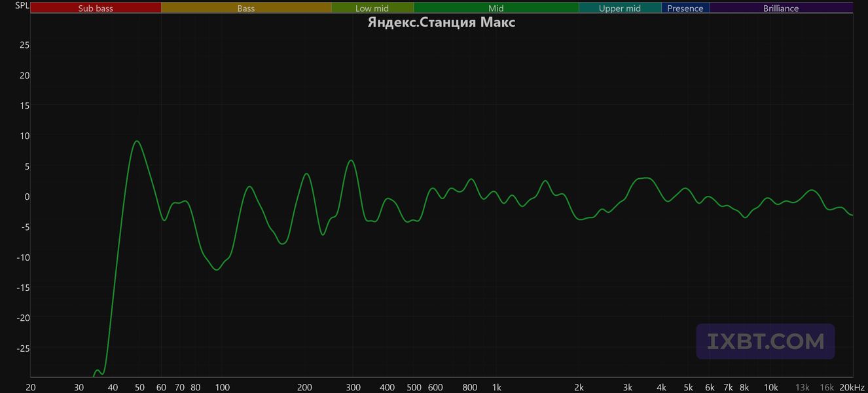The width and height of the screenshot is (868, 393).
Task: Click the 2k frequency axis tick
Action: [x=579, y=387]
